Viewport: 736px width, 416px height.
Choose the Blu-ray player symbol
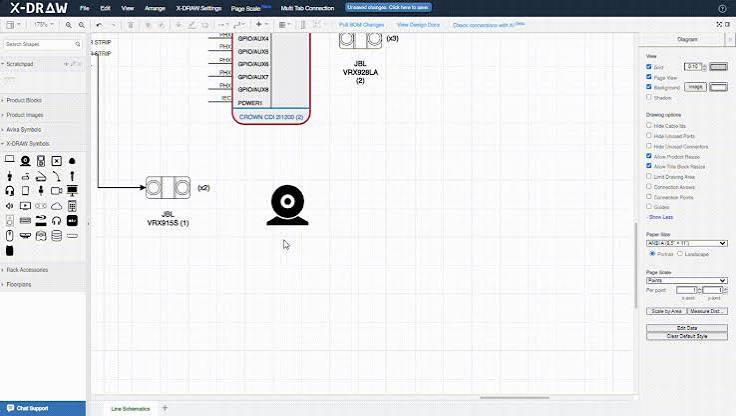(41, 221)
